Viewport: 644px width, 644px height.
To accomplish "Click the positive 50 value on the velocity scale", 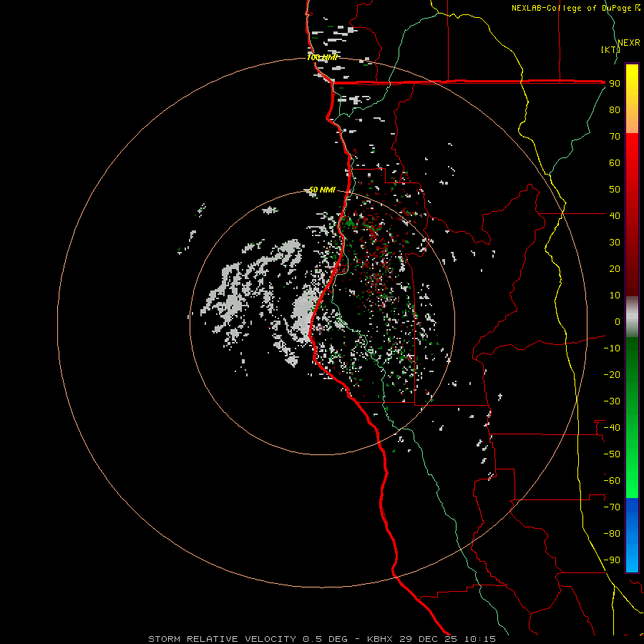I will click(x=615, y=190).
